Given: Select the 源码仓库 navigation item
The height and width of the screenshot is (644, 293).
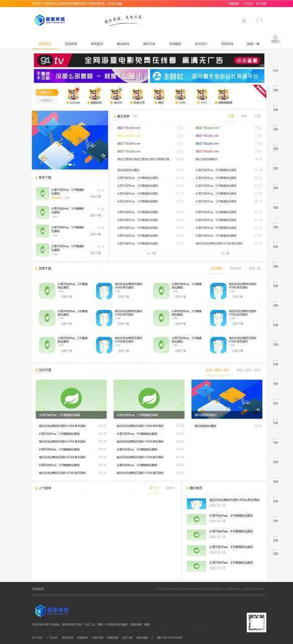Looking at the screenshot, I should 149,44.
